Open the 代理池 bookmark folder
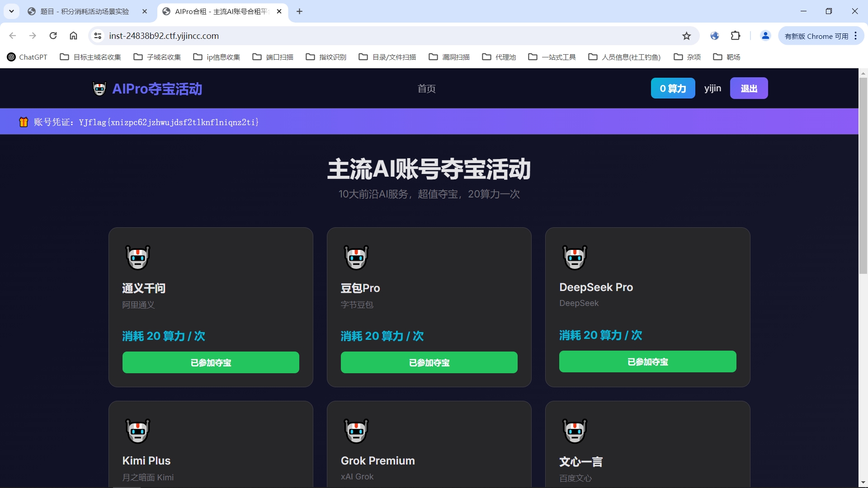 (499, 57)
